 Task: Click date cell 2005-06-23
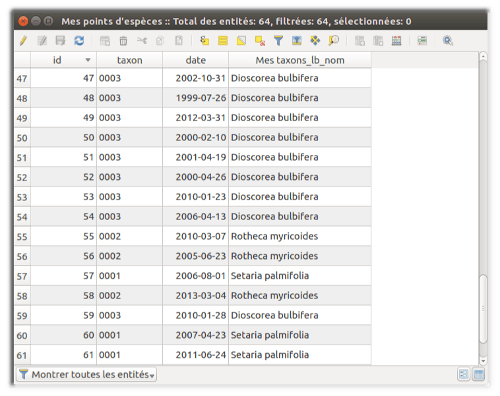[195, 256]
